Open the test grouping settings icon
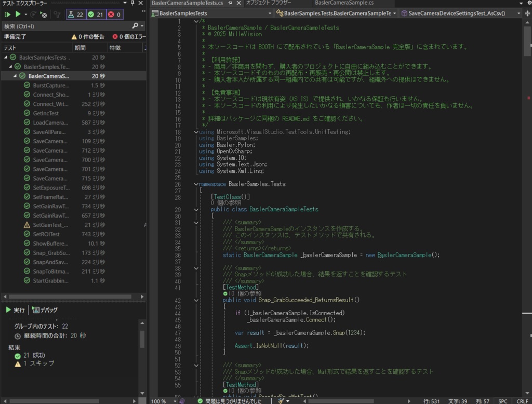This screenshot has width=532, height=404. [57, 15]
